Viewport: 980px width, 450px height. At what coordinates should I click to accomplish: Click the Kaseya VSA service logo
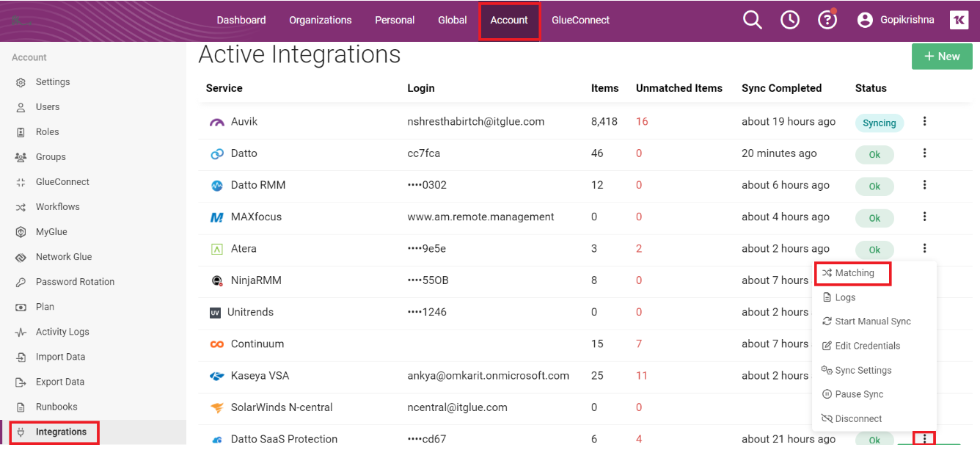pos(217,376)
